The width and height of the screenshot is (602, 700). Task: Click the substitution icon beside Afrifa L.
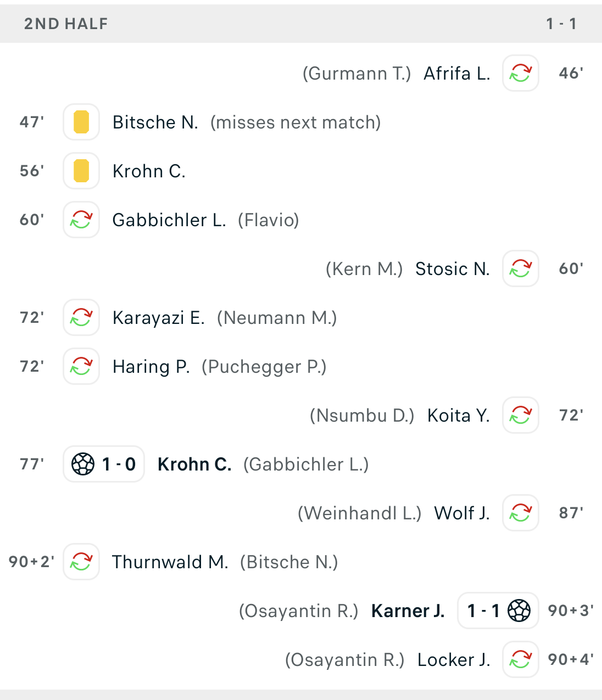pos(520,73)
